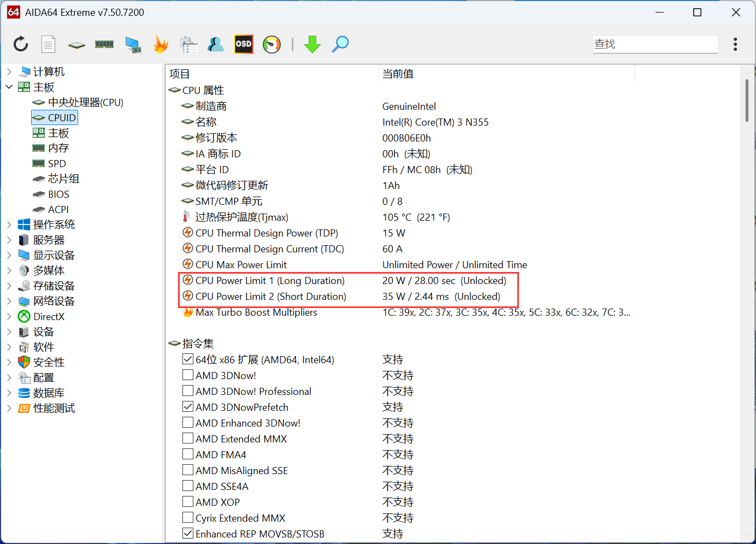This screenshot has width=756, height=544.
Task: Click the Refresh toolbar icon
Action: tap(21, 44)
